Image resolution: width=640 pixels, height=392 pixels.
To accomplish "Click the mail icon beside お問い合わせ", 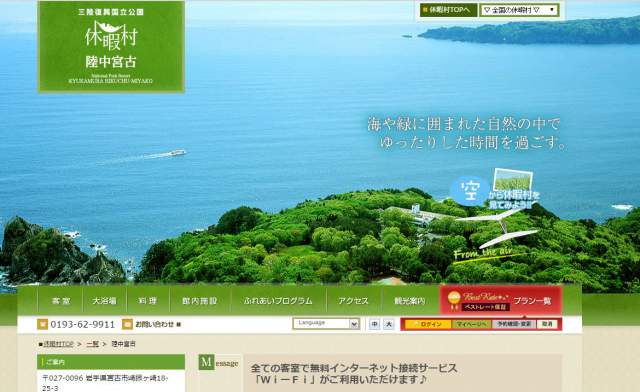I will click(127, 324).
